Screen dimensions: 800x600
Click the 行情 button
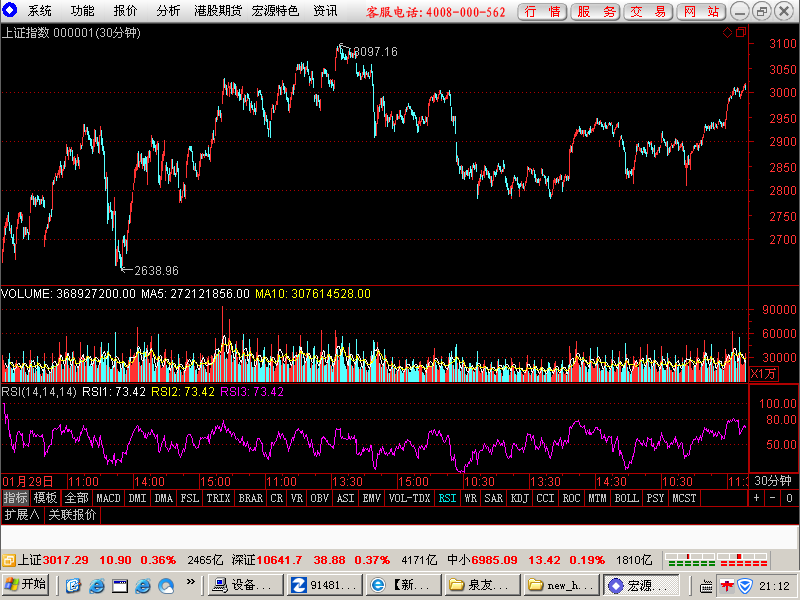tap(542, 11)
